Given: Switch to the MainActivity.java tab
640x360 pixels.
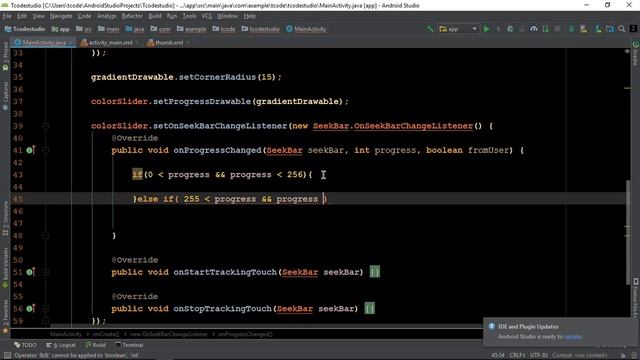Looking at the screenshot, I should 43,42.
